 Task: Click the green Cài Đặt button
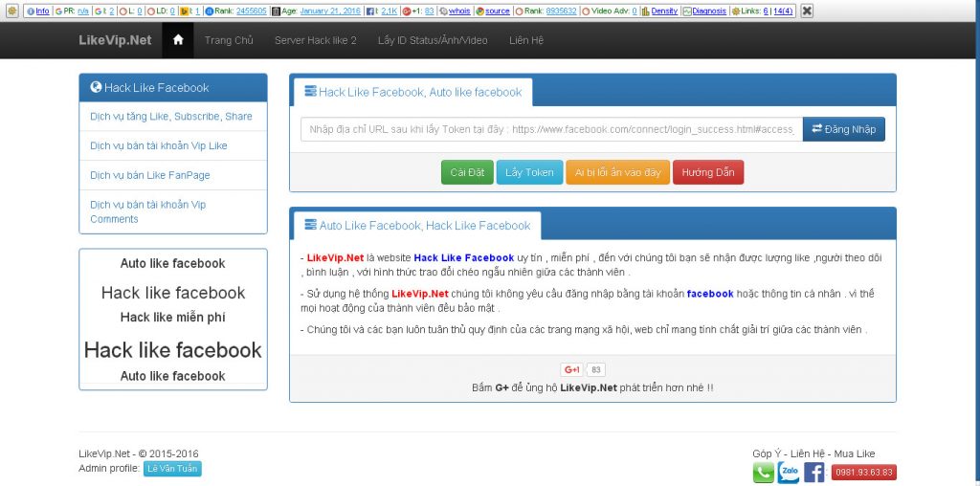click(467, 172)
